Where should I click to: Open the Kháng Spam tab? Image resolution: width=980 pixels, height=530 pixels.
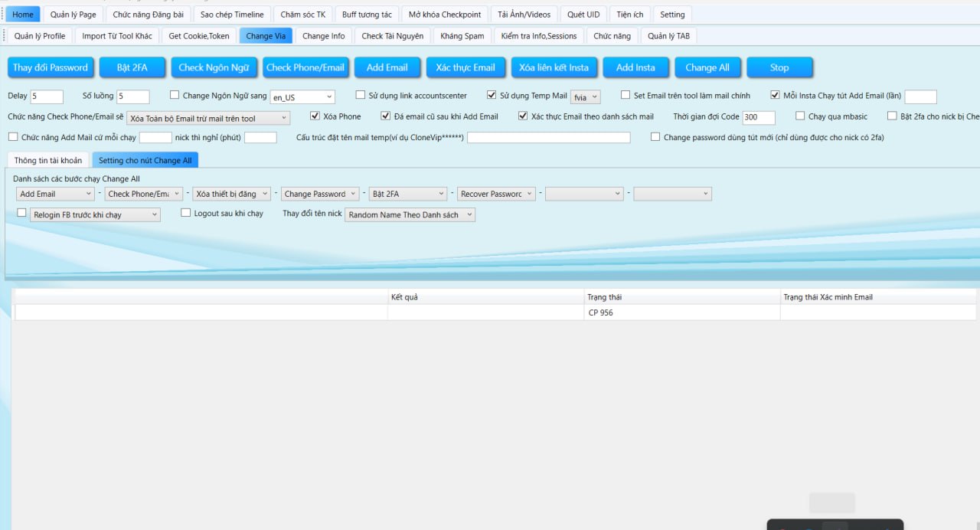tap(462, 36)
